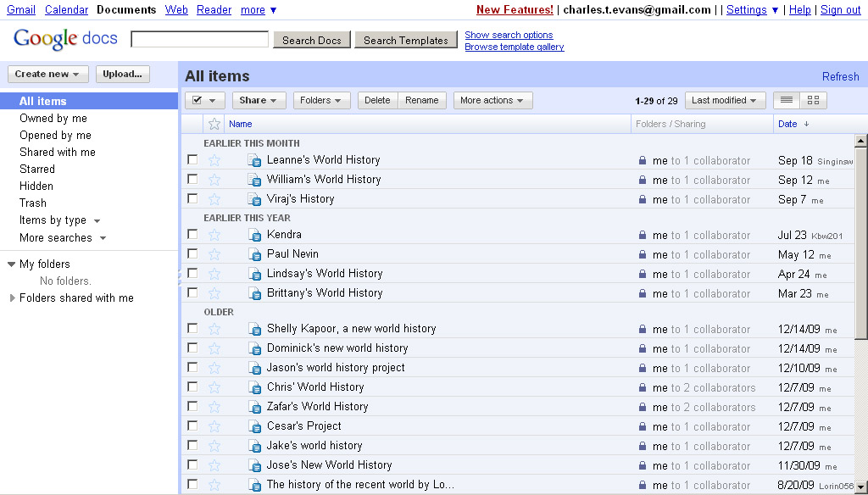868x495 pixels.
Task: Star the Paul Nevin document
Action: [x=214, y=254]
